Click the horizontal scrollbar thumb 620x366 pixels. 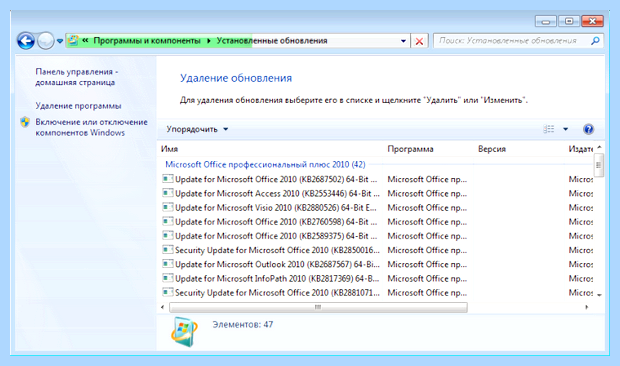(318, 307)
